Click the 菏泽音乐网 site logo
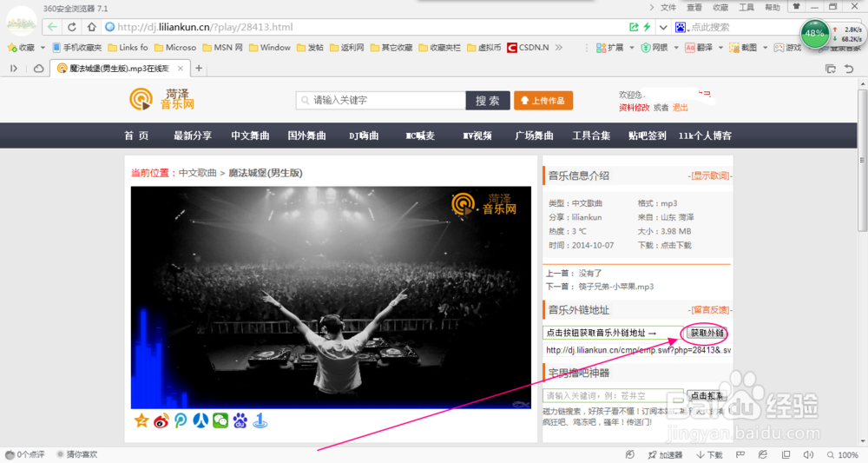The width and height of the screenshot is (868, 463). pos(161,99)
